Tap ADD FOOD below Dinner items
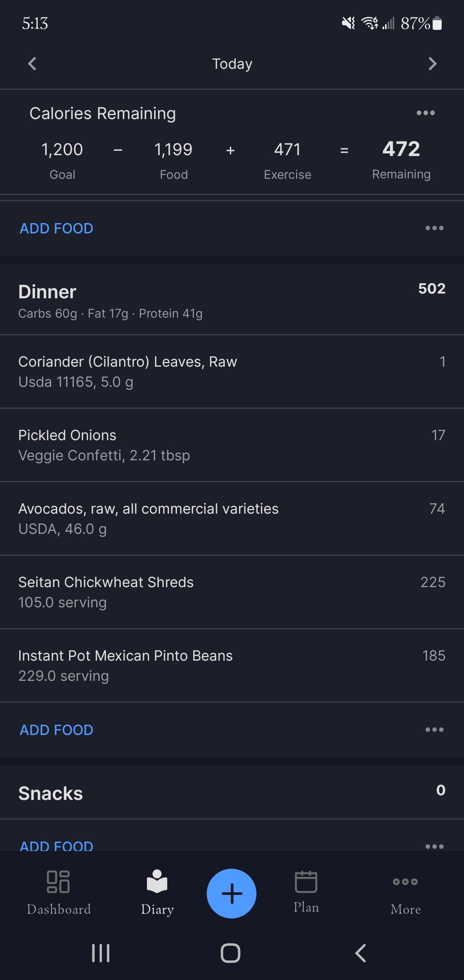Viewport: 464px width, 980px height. (x=56, y=730)
